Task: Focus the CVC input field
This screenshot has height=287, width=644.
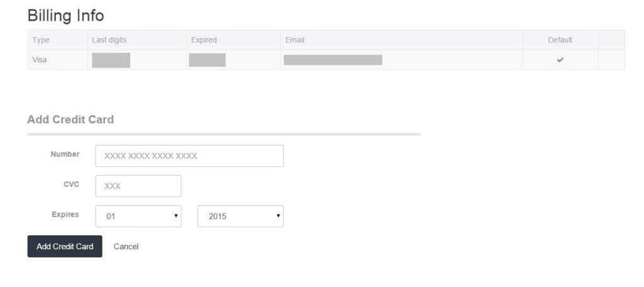Action: pyautogui.click(x=138, y=186)
